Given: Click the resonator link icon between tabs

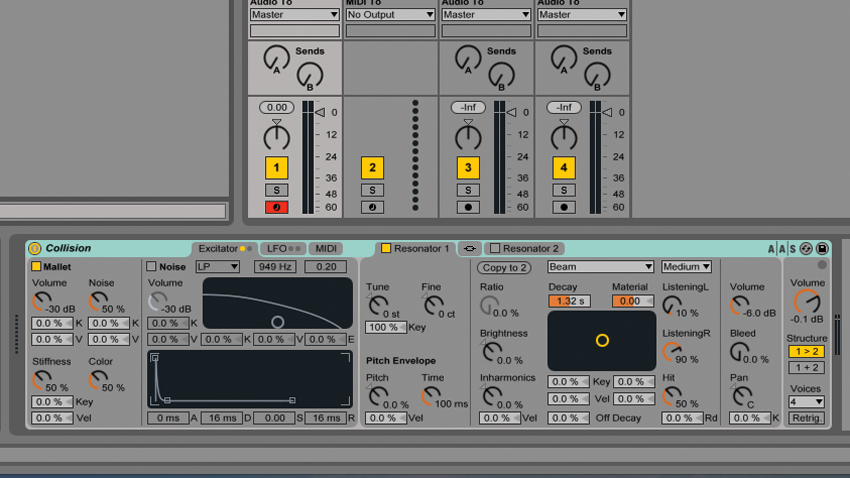Looking at the screenshot, I should (469, 248).
